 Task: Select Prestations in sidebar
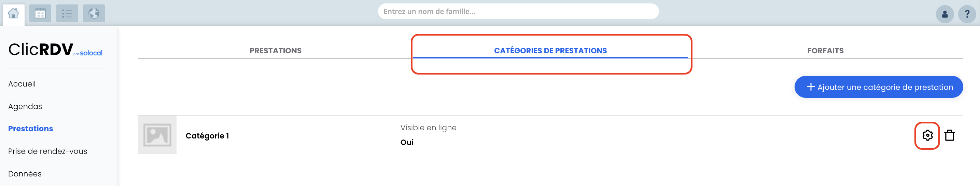click(30, 129)
